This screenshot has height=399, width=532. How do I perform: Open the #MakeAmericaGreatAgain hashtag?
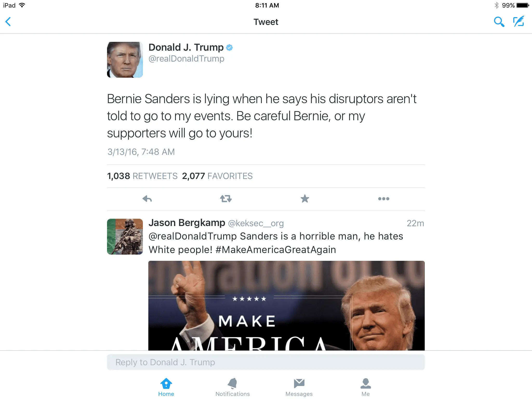click(276, 250)
